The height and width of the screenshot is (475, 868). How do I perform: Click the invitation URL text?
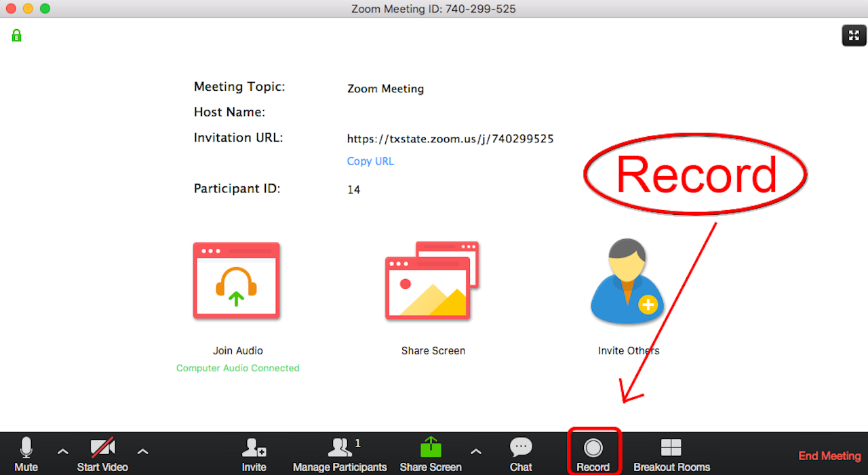pos(450,139)
